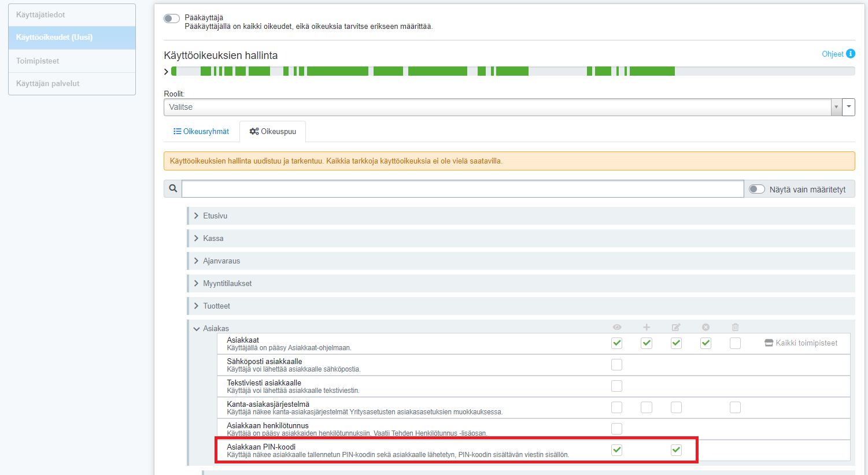This screenshot has width=868, height=475.
Task: Click the plus (add) column icon in Asiakas
Action: [647, 327]
